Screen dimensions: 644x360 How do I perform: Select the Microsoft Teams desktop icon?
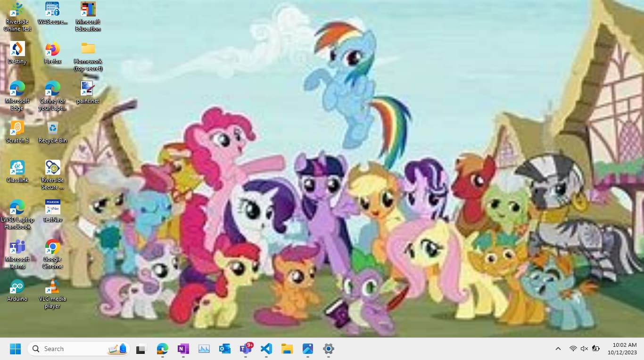coord(17,254)
